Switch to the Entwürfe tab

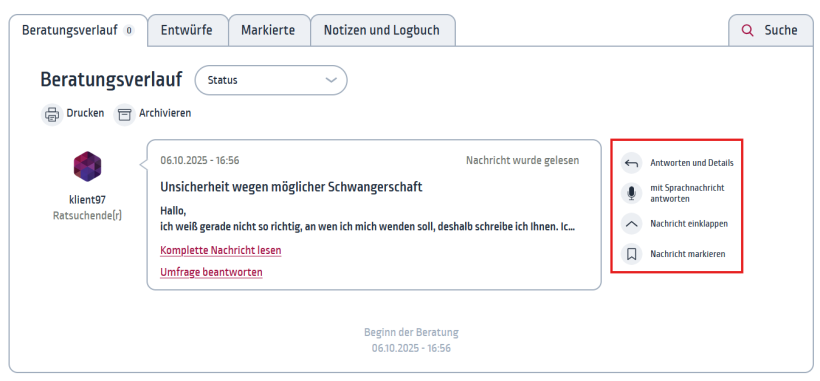187,30
